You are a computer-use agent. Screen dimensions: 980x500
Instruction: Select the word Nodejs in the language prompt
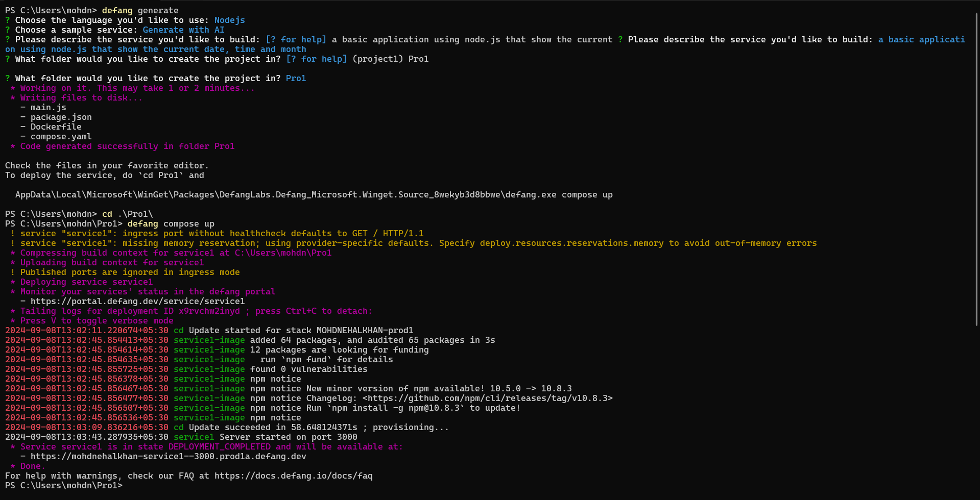229,20
